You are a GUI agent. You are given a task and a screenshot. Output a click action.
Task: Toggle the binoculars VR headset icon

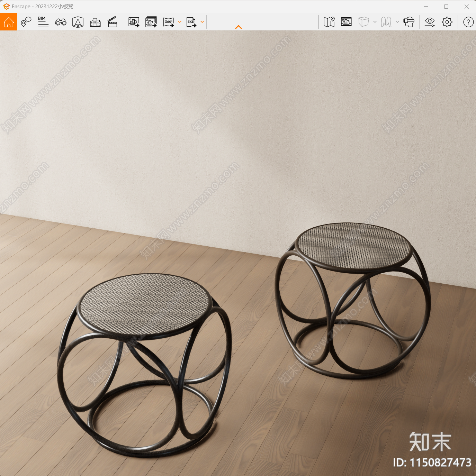[61, 22]
